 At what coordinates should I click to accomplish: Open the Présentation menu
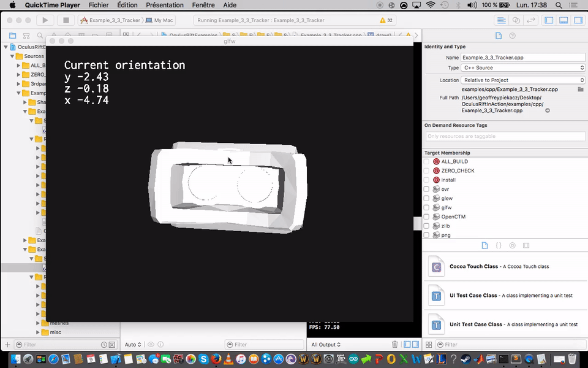pyautogui.click(x=165, y=5)
